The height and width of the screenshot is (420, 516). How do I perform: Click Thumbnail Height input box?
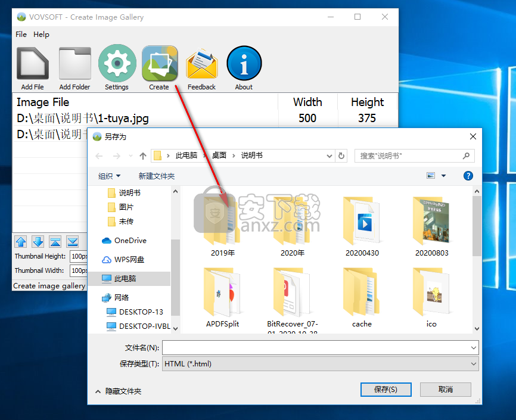pos(79,256)
